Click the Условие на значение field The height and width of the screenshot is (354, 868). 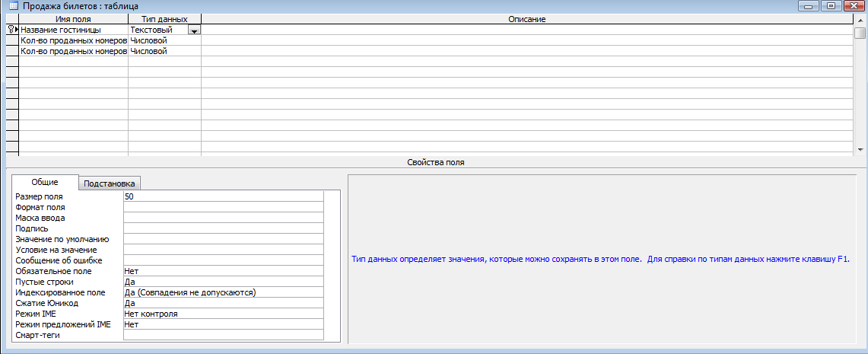[x=223, y=250]
